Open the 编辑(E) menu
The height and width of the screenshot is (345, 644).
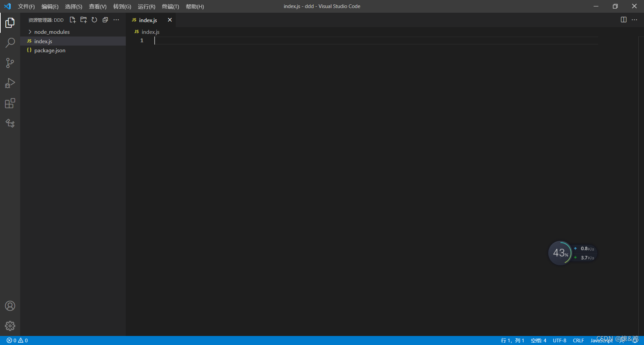(x=50, y=6)
